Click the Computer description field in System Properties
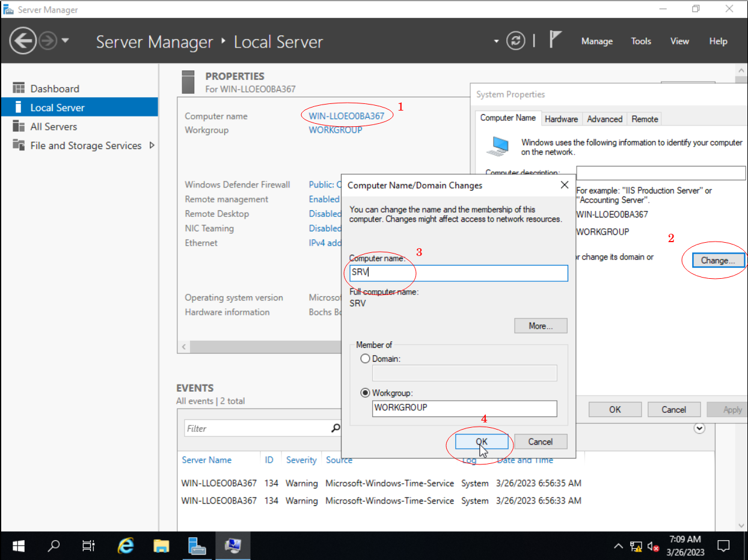The image size is (748, 560). coord(661,173)
